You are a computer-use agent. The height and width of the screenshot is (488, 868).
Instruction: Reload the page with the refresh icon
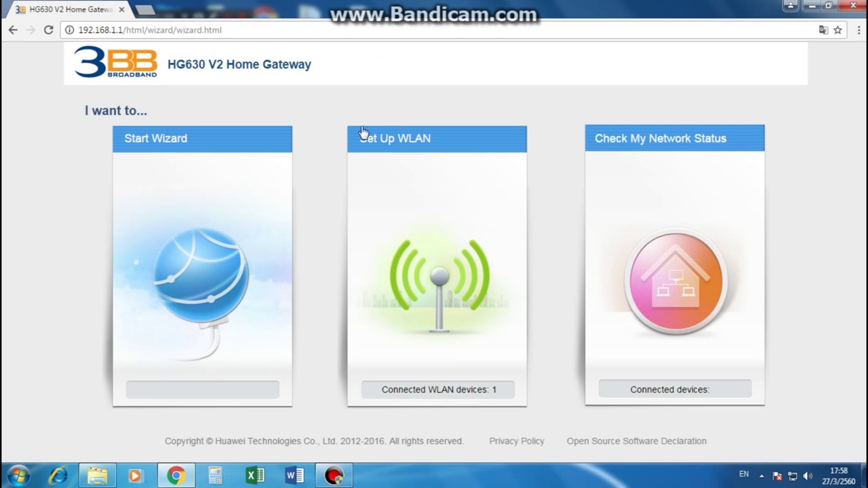point(48,30)
